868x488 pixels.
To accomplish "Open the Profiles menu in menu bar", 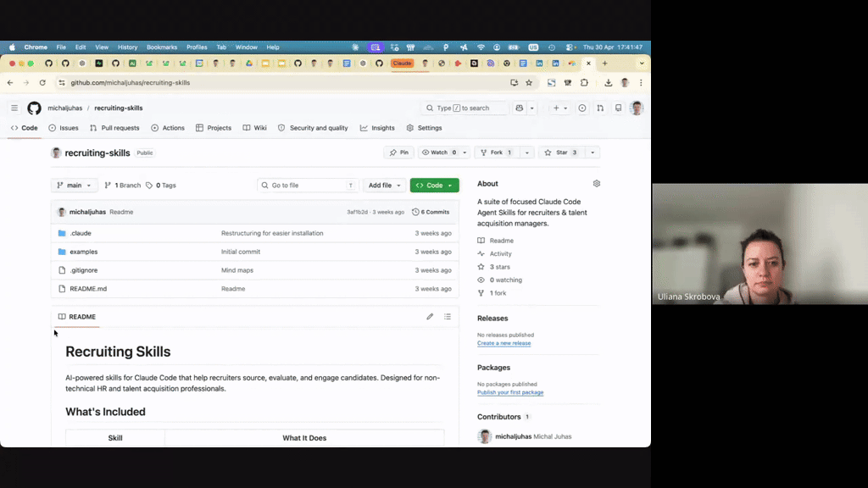I will (x=197, y=47).
